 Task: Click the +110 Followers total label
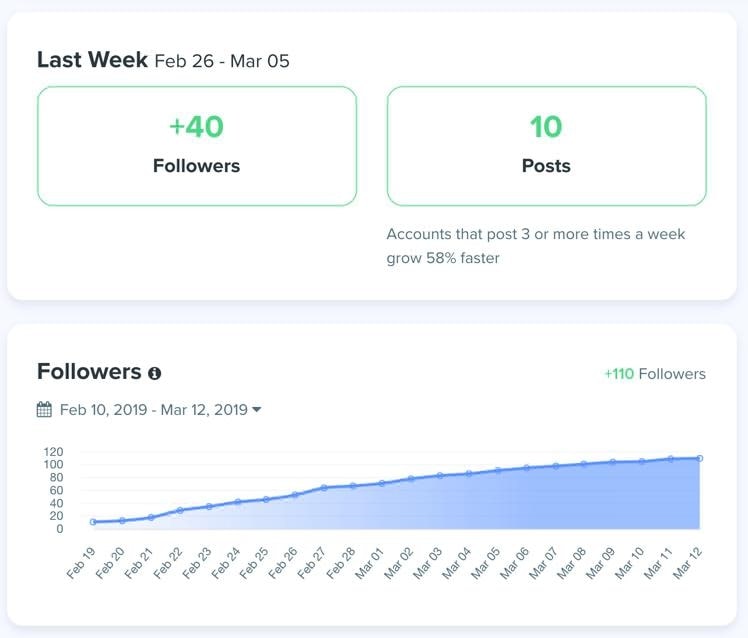coord(654,374)
